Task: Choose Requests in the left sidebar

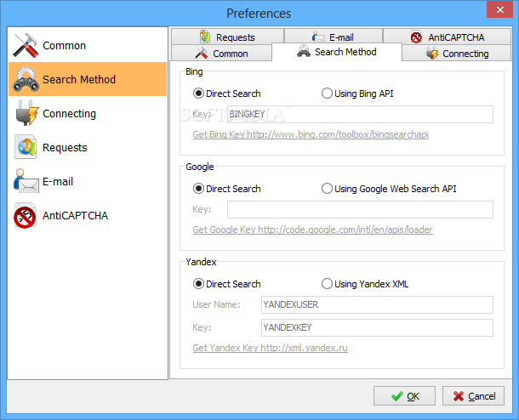Action: (88, 147)
